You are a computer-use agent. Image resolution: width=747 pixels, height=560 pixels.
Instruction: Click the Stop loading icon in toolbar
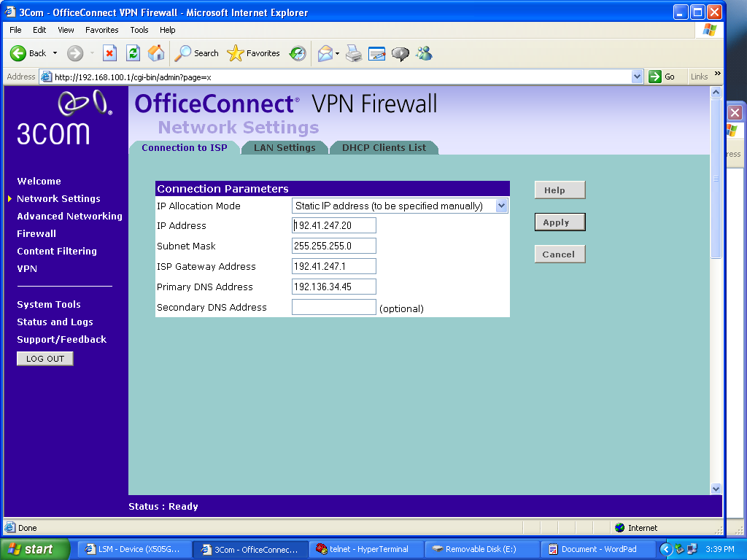coord(109,53)
